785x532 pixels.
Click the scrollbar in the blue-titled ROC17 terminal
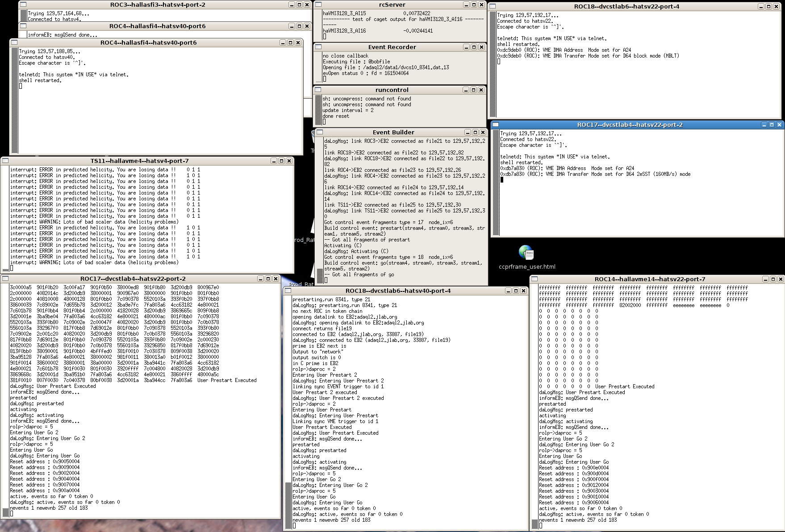pos(496,183)
